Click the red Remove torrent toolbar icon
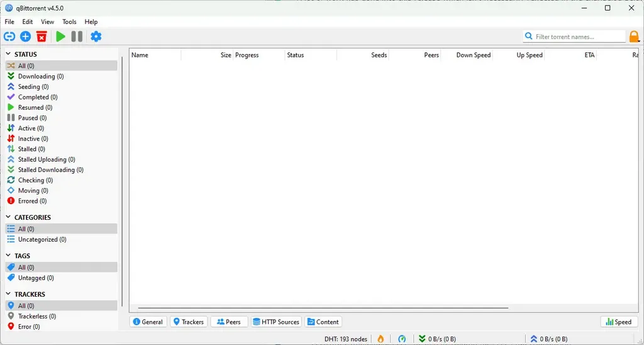The width and height of the screenshot is (644, 345). [42, 37]
